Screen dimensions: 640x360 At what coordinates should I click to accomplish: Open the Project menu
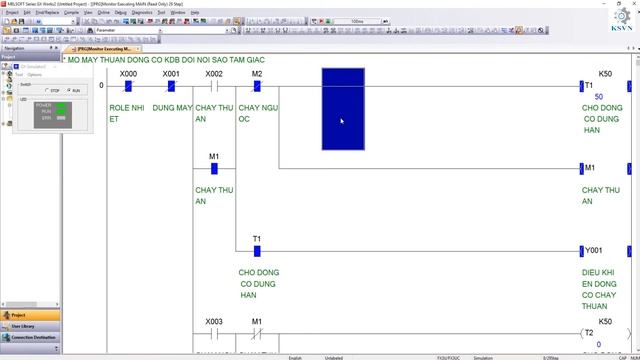pos(12,13)
